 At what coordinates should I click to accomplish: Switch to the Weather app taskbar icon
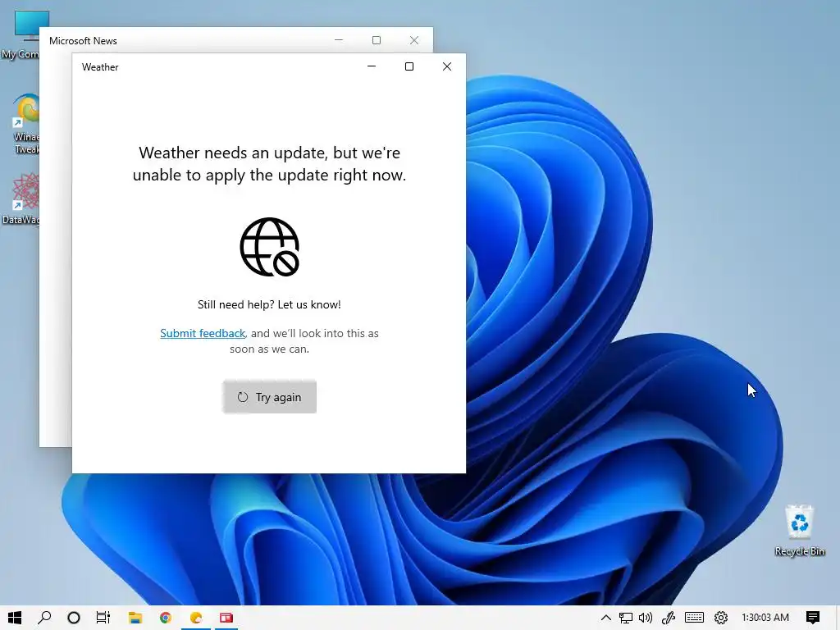tap(196, 618)
